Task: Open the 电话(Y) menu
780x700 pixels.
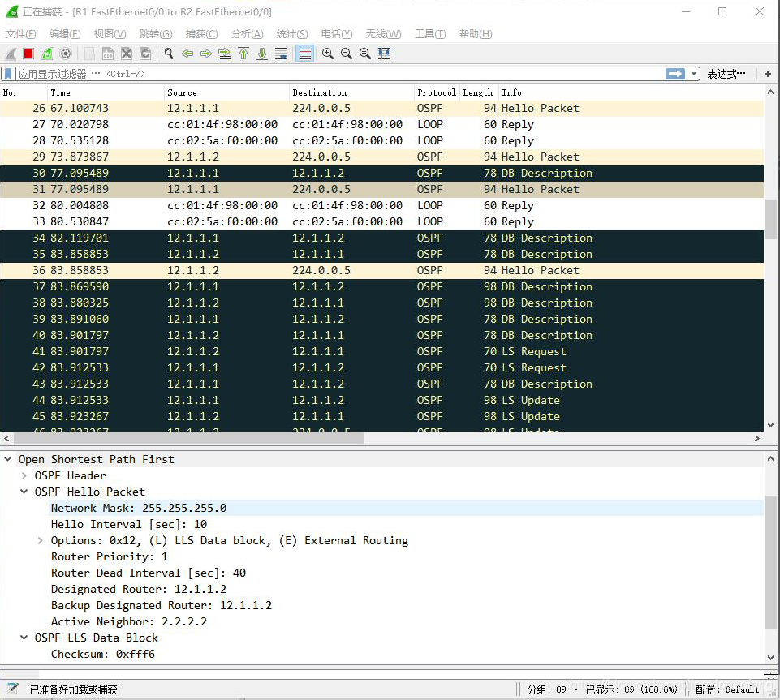Action: [337, 34]
